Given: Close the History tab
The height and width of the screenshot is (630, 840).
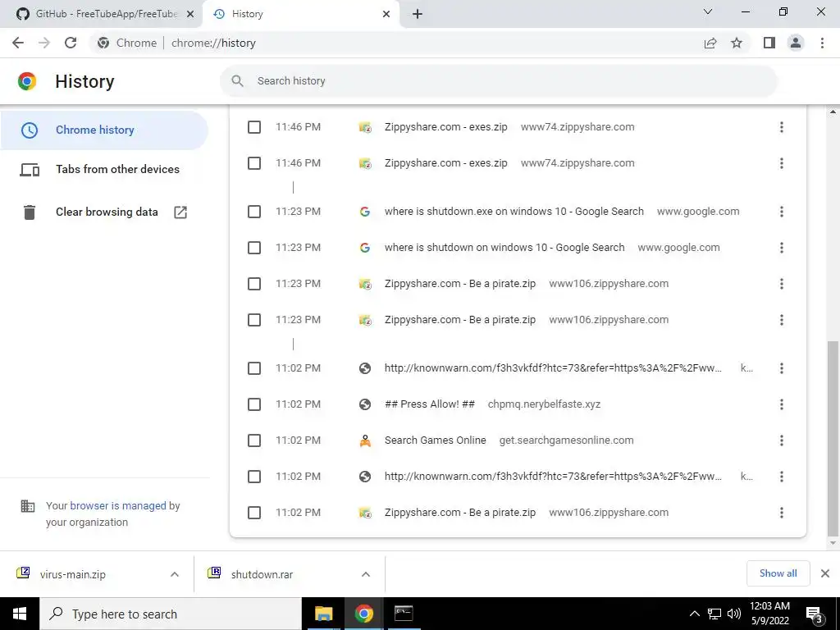Looking at the screenshot, I should coord(386,14).
